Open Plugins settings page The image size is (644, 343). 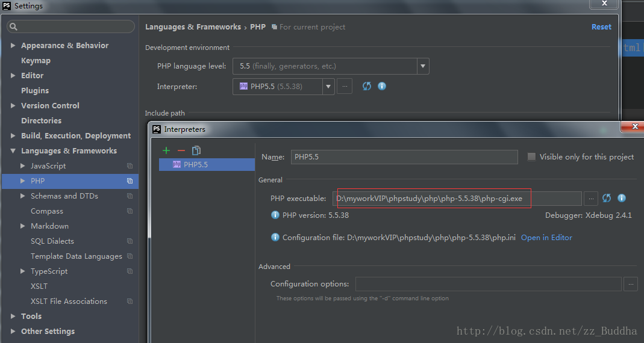(x=35, y=91)
